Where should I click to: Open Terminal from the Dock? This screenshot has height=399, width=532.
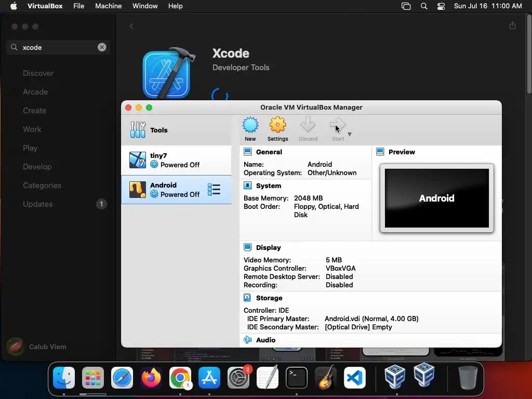click(297, 378)
